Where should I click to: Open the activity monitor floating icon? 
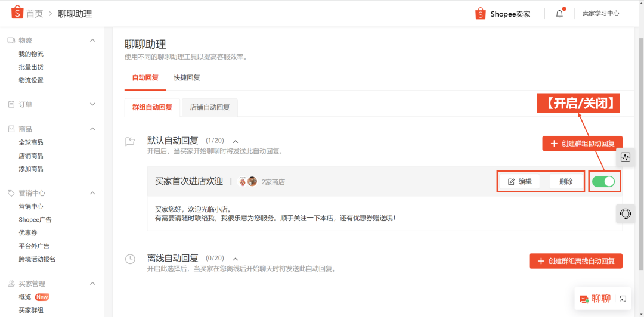(x=625, y=157)
